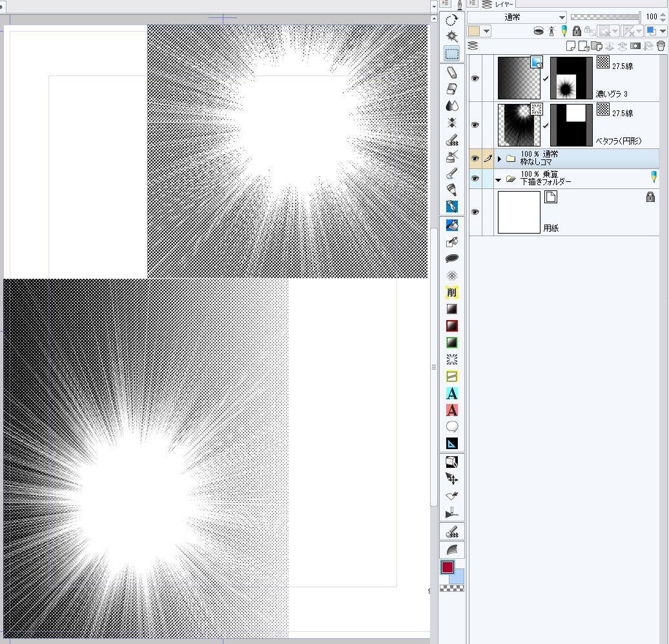Select the 濃いグラ 3 gradient thumbnail

point(519,78)
